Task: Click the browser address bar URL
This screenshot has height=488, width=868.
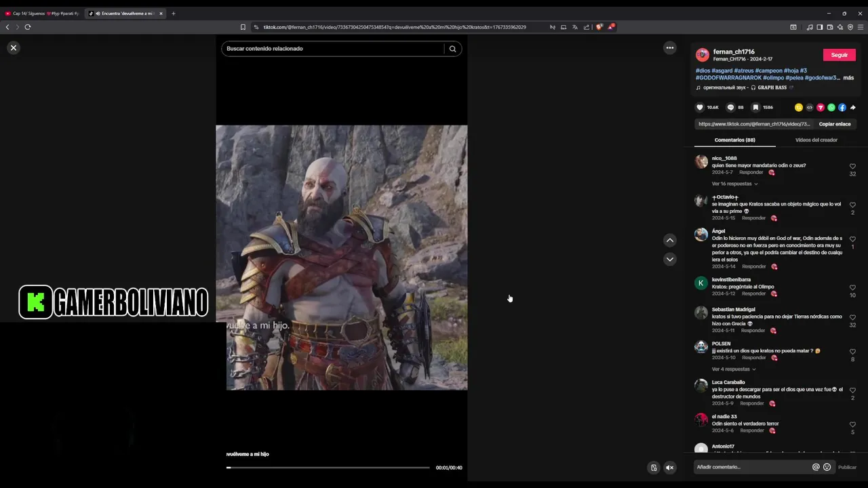Action: 395,27
